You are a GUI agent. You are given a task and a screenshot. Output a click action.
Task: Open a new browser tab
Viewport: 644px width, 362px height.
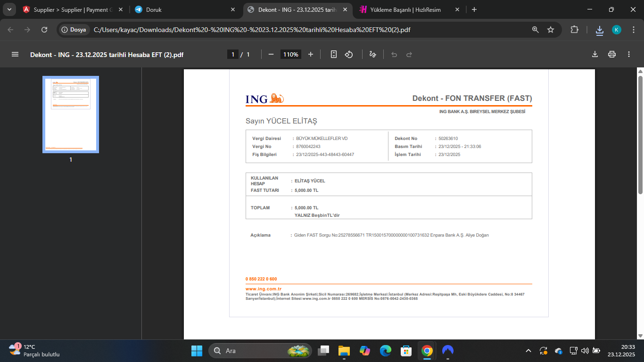(474, 9)
